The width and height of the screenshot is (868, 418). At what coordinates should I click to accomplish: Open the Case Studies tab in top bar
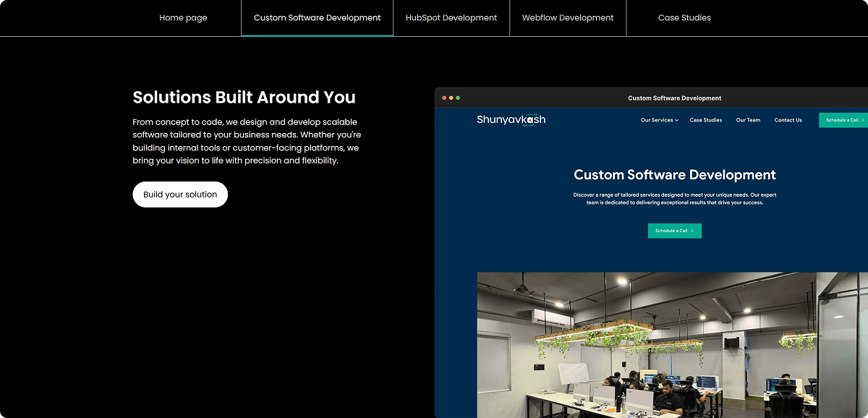point(684,18)
